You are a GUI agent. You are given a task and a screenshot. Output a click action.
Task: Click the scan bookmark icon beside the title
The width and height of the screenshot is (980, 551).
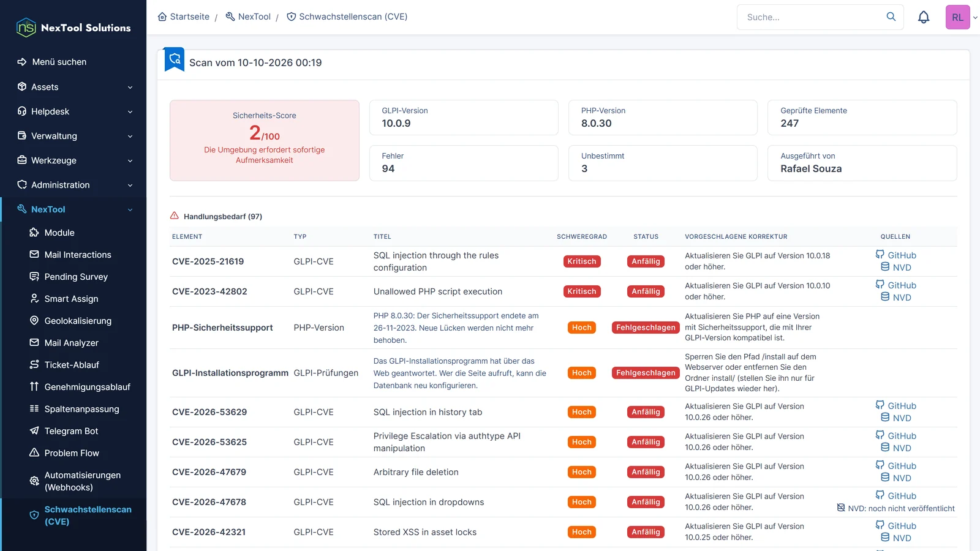click(175, 59)
